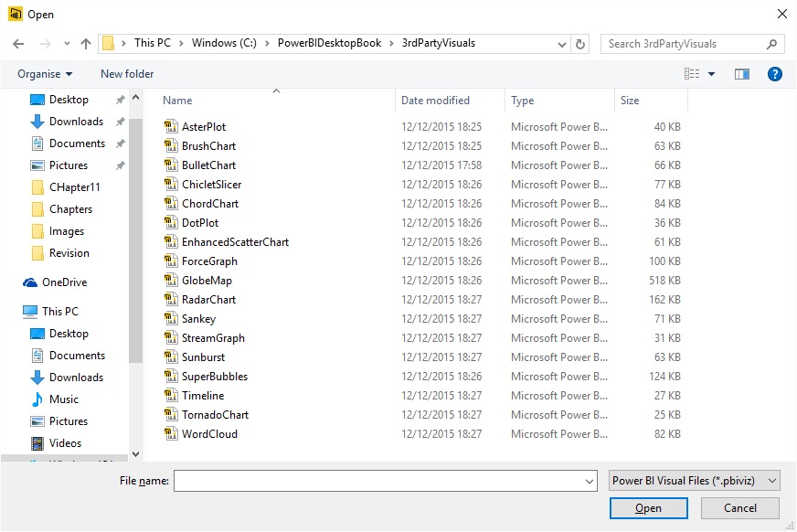Click the navigation pane scroll down arrow
This screenshot has width=797, height=532.
pyautogui.click(x=135, y=454)
